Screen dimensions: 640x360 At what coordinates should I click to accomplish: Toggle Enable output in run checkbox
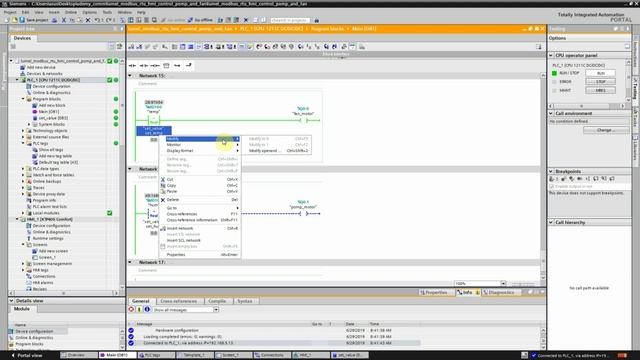tap(552, 187)
